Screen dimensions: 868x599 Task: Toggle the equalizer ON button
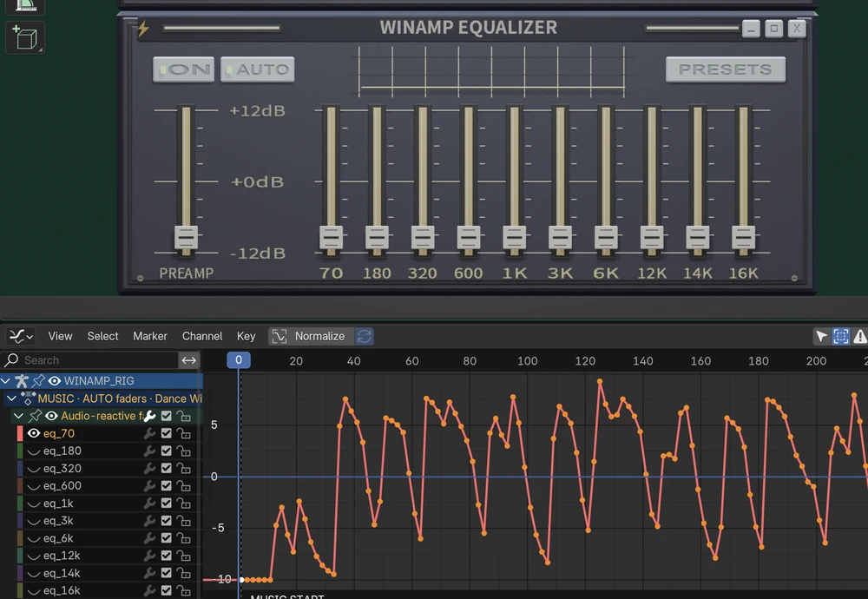[184, 69]
